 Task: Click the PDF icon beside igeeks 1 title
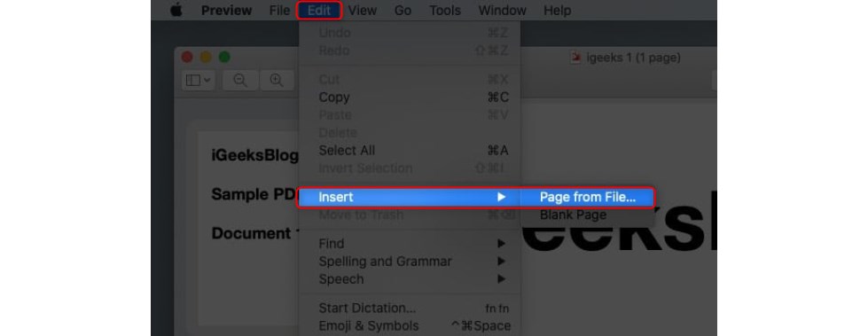tap(576, 58)
